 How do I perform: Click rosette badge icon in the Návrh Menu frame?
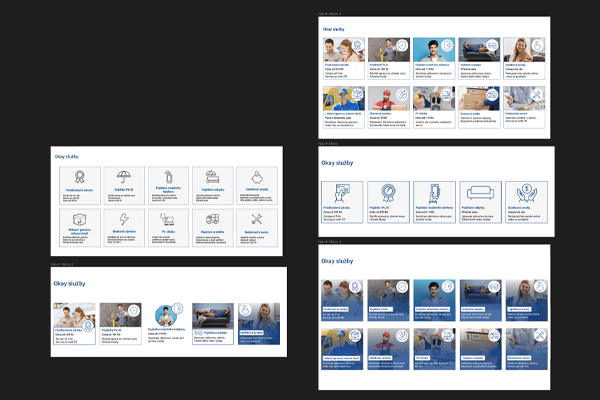tap(388, 193)
